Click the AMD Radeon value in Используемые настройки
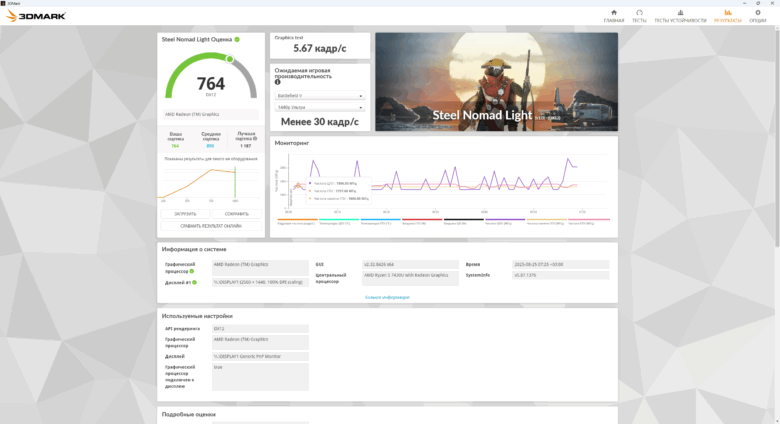This screenshot has height=424, width=780. (x=260, y=342)
